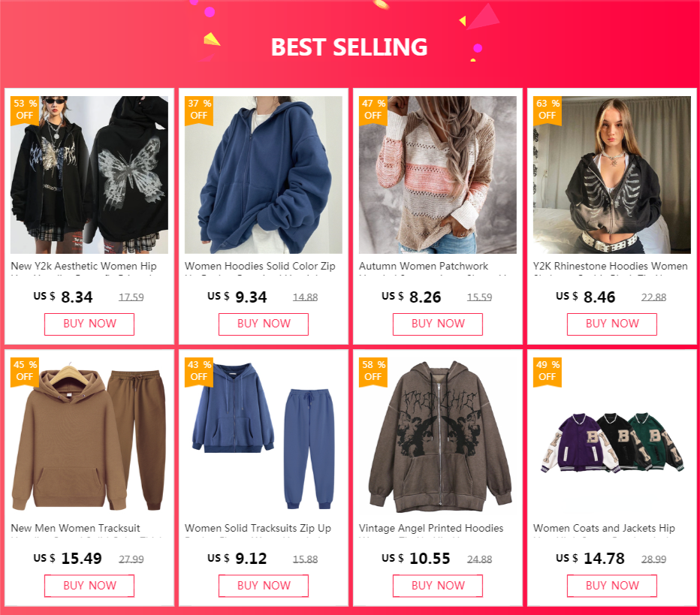Click the 63% OFF badge
This screenshot has height=615, width=700.
coord(548,110)
